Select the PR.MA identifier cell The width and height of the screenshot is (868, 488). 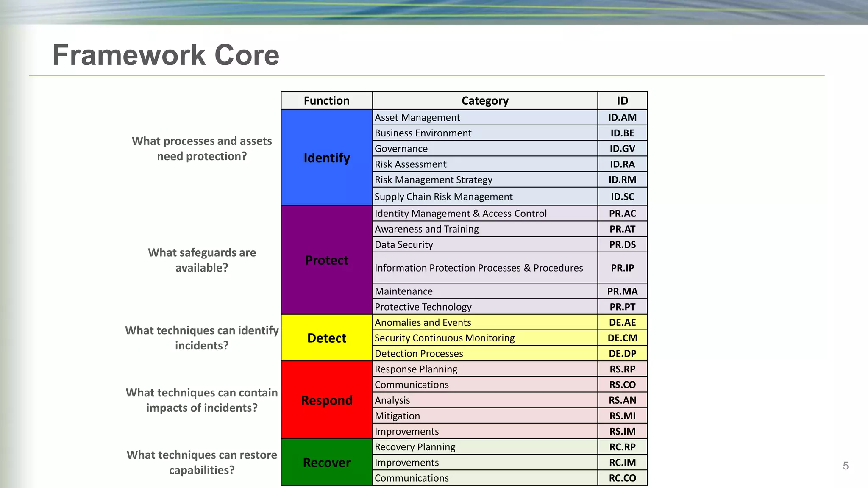click(x=623, y=291)
